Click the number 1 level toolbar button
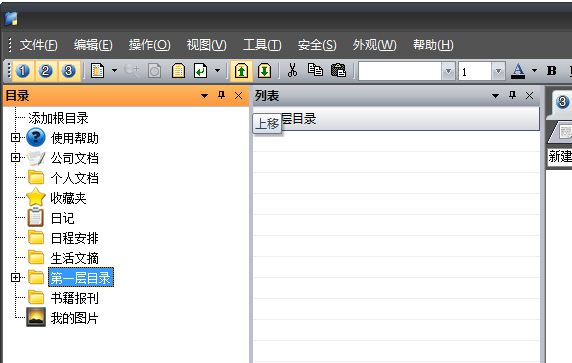Screen dimensions: 572x363 click(x=23, y=71)
